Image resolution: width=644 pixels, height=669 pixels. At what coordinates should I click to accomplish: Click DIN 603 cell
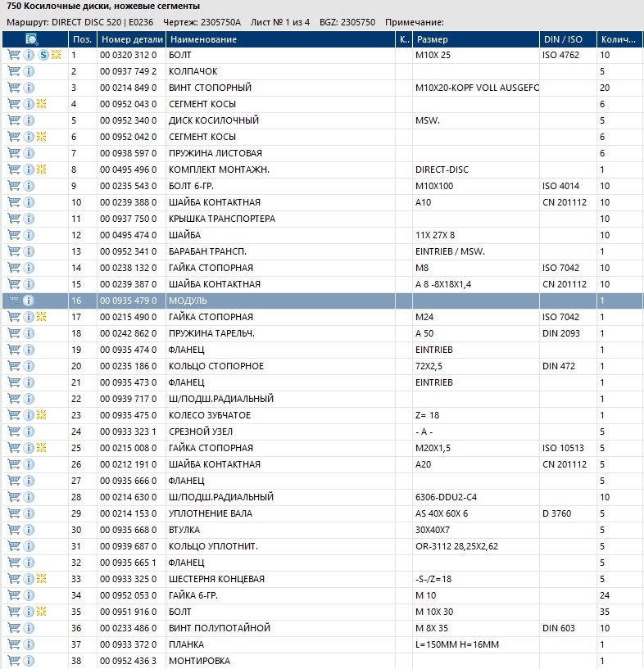(559, 628)
